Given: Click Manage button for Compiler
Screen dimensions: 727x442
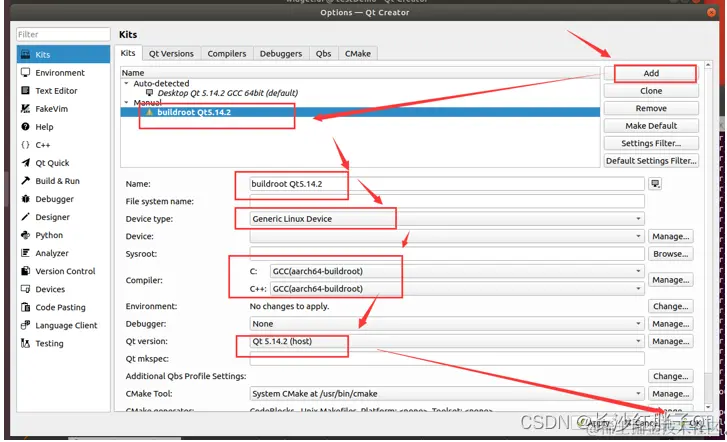Looking at the screenshot, I should (x=670, y=280).
